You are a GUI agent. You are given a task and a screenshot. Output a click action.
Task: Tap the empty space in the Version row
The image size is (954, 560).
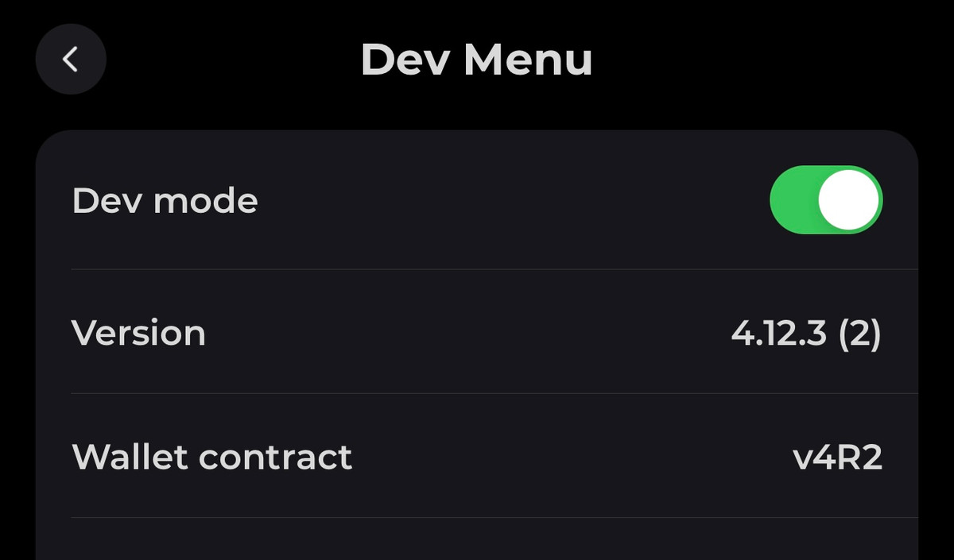[x=469, y=333]
